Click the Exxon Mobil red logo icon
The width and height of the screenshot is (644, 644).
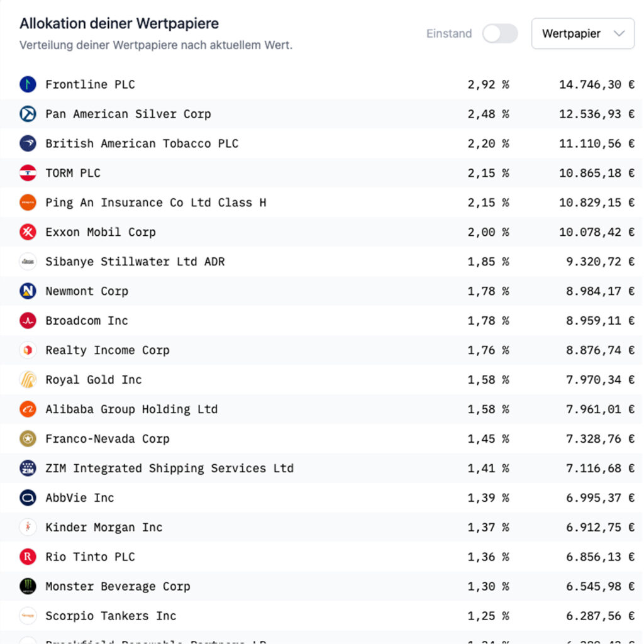[28, 232]
